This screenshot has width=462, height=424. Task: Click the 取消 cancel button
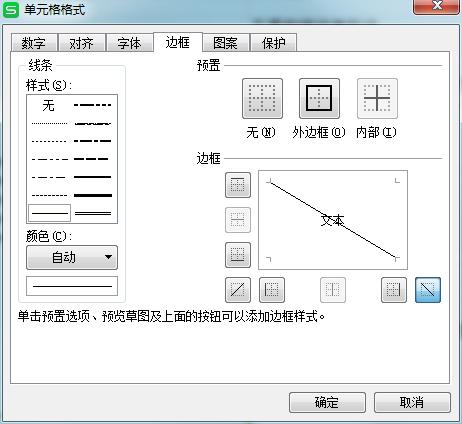[x=412, y=402]
